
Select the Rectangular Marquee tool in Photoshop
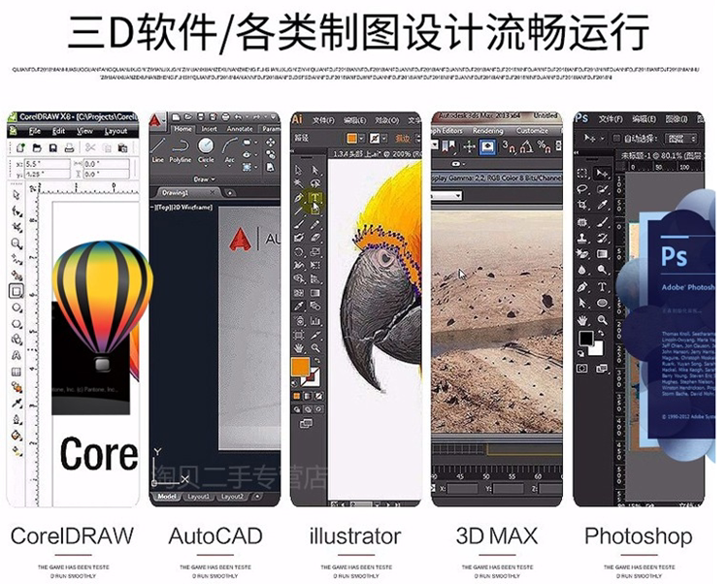582,174
